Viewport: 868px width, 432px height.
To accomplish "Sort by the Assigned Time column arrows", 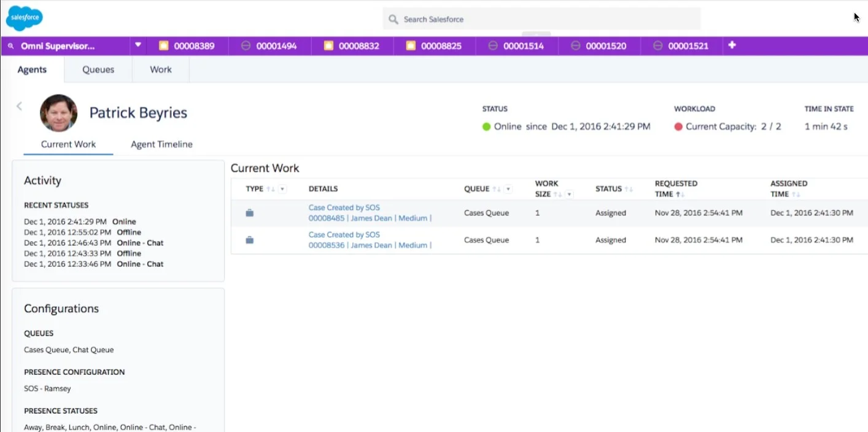I will 796,194.
